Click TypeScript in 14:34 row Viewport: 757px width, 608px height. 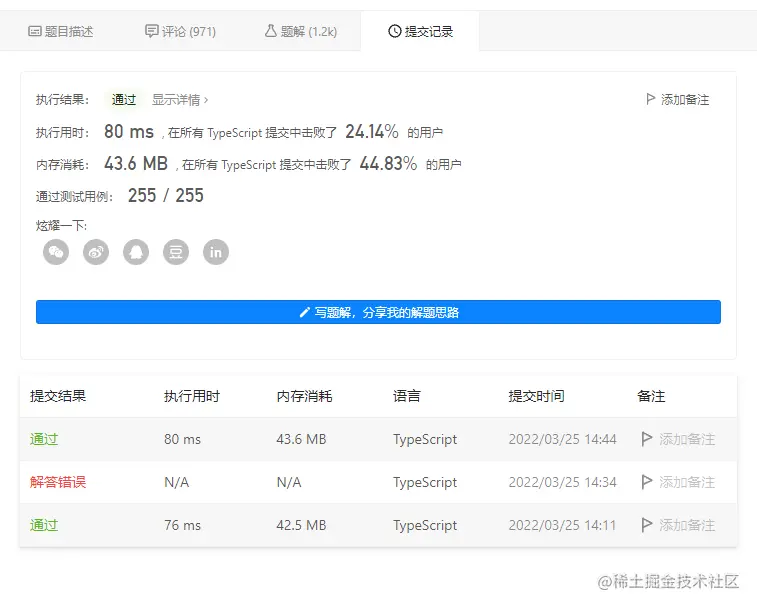click(x=425, y=482)
